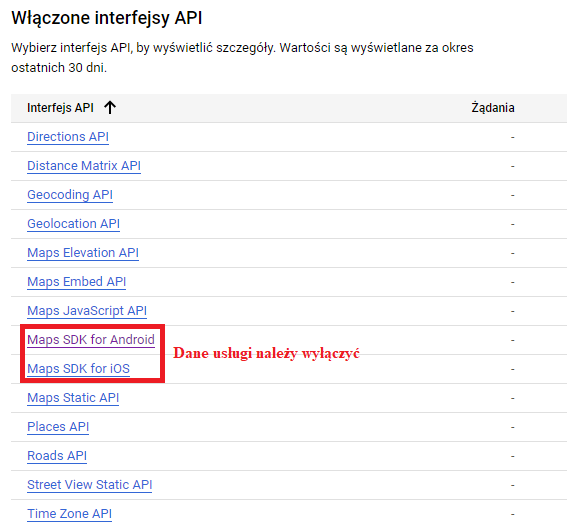This screenshot has height=527, width=567.
Task: Open the Roads API entry
Action: coord(57,455)
